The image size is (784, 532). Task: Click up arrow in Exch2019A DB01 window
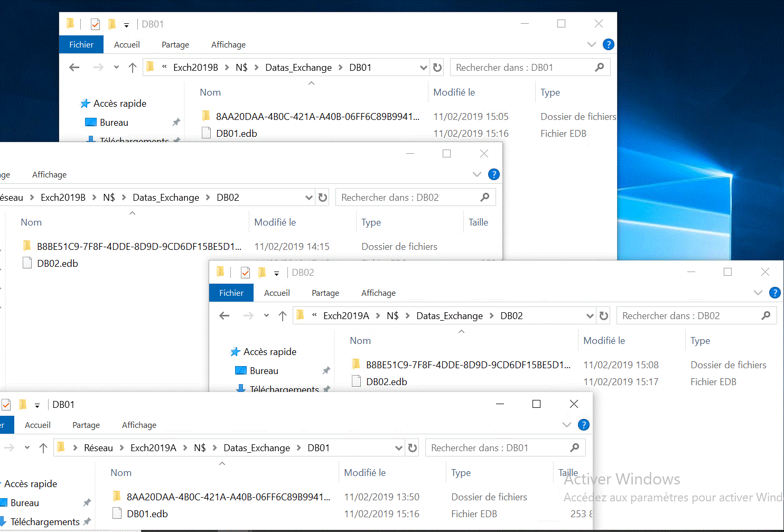coord(43,448)
